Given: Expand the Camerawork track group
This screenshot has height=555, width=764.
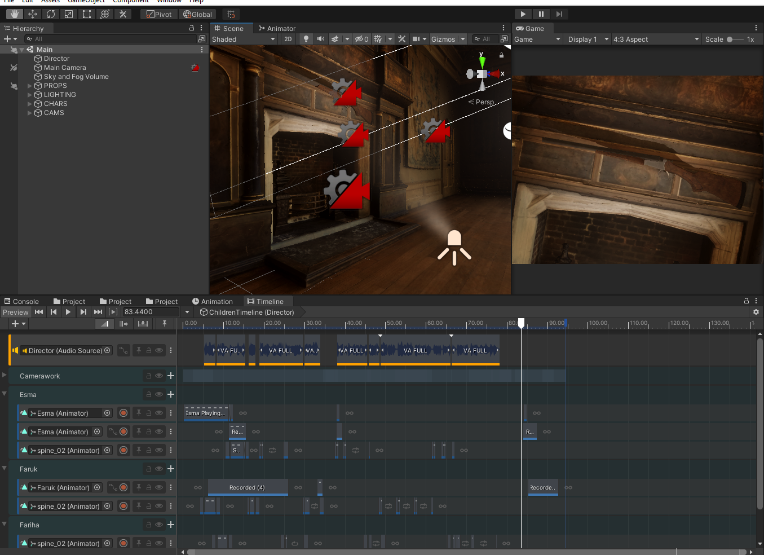Looking at the screenshot, I should click(4, 376).
